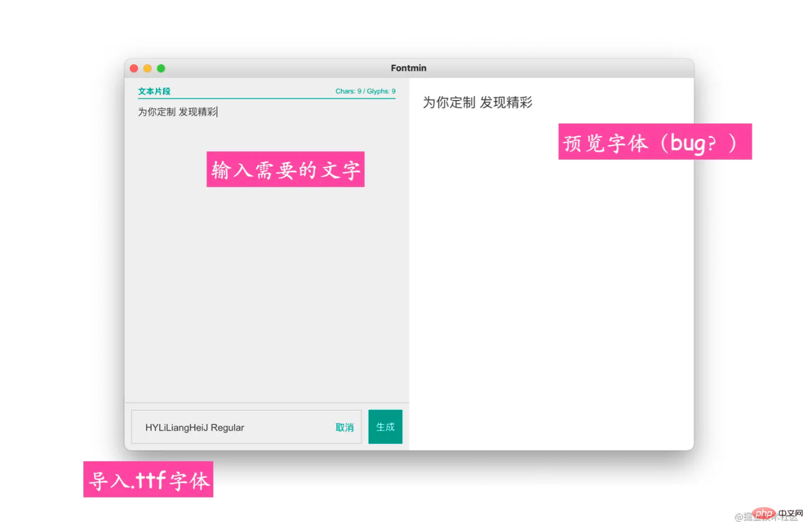The height and width of the screenshot is (532, 809).
Task: Click the 文本片段 header label
Action: click(x=154, y=91)
